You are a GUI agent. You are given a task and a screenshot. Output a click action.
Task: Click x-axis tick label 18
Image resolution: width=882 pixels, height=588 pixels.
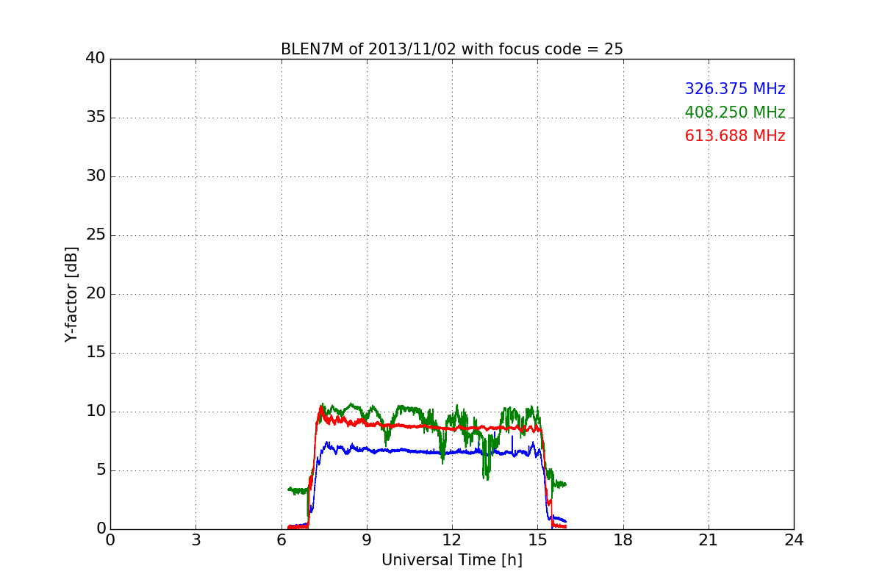(623, 540)
